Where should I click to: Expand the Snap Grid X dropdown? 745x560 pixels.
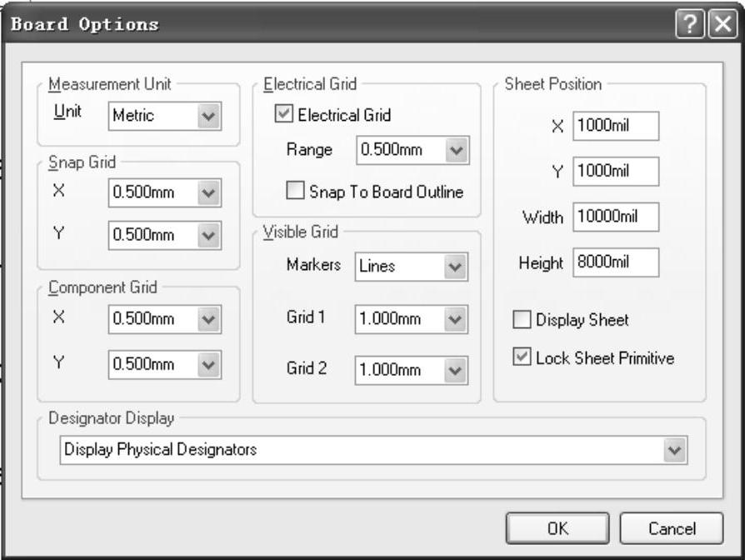pos(165,192)
